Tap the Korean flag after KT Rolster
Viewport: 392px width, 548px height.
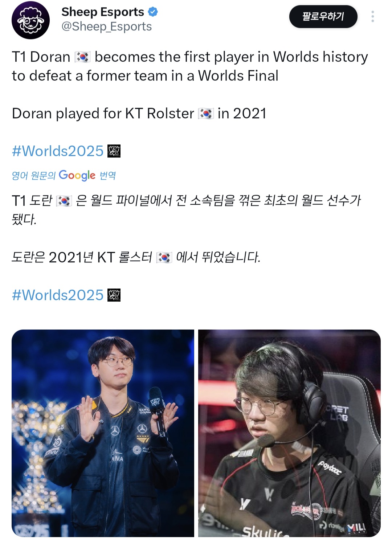[x=206, y=114]
